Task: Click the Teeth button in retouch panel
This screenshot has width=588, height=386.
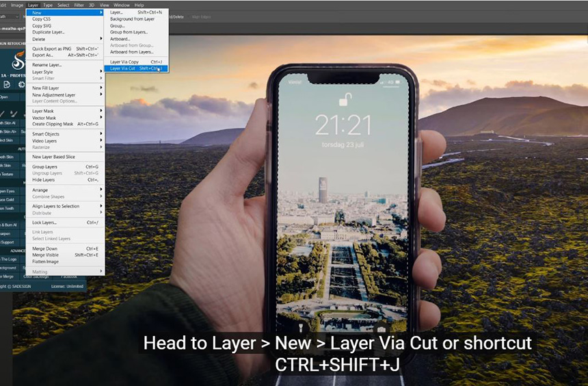Action: click(x=9, y=208)
